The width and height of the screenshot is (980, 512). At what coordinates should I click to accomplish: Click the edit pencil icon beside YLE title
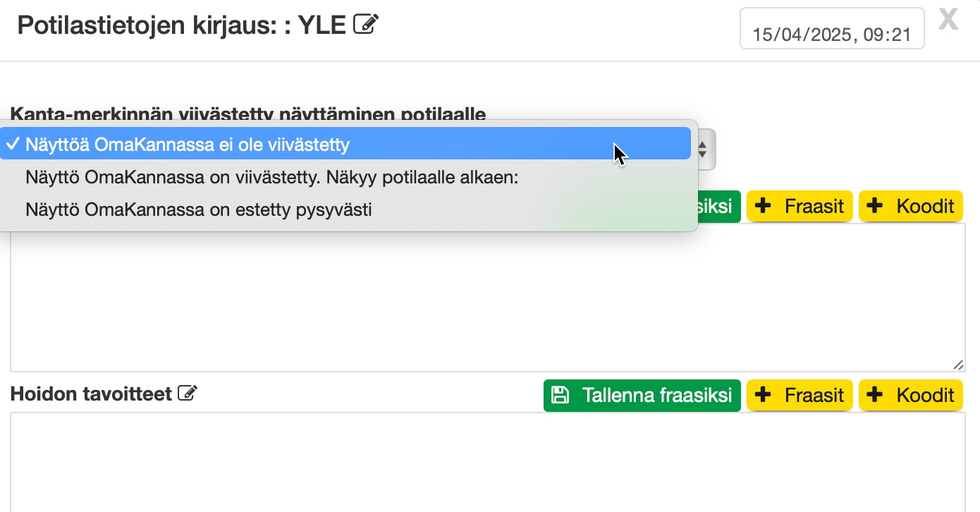pyautogui.click(x=366, y=25)
